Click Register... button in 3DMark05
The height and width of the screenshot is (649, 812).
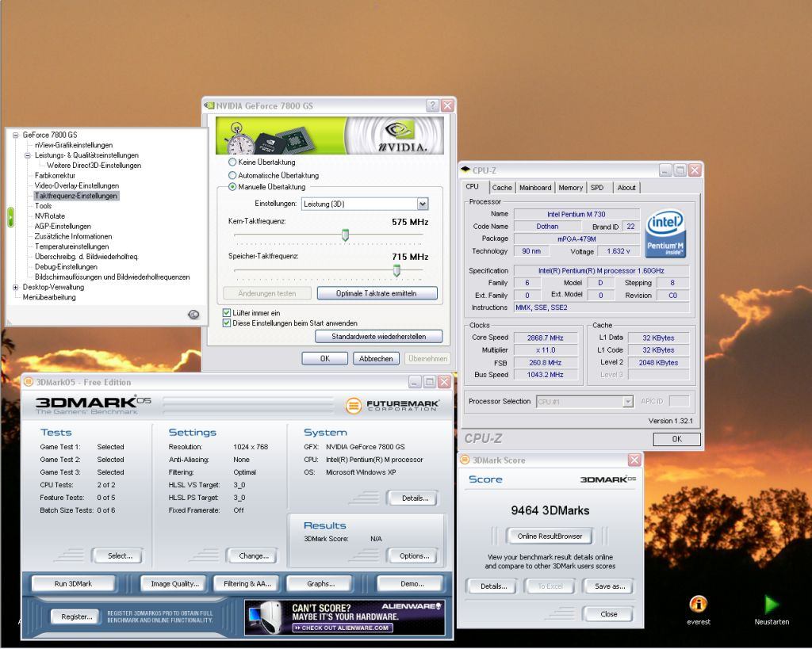pyautogui.click(x=77, y=617)
